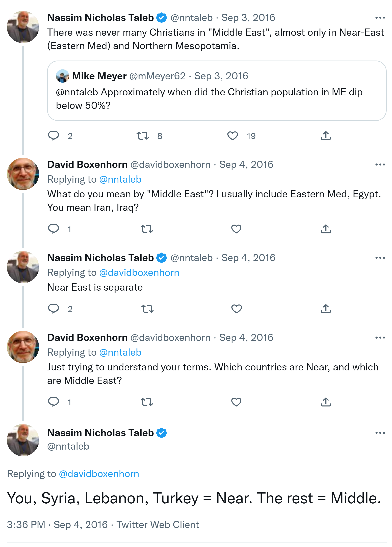Retweet the "Near East is separate" tweet

coord(147,309)
